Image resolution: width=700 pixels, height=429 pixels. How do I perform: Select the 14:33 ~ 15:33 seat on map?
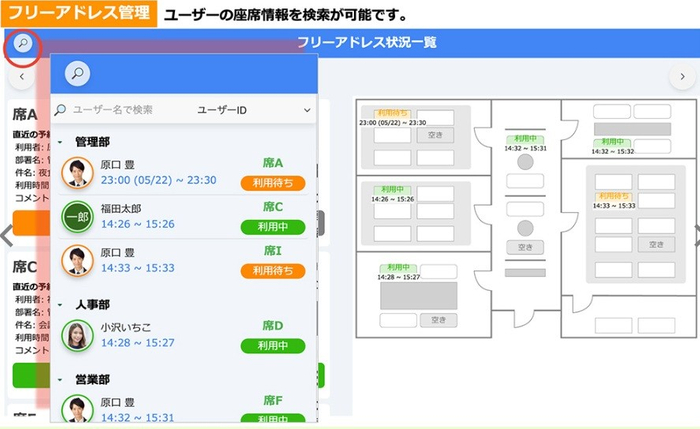point(613,197)
